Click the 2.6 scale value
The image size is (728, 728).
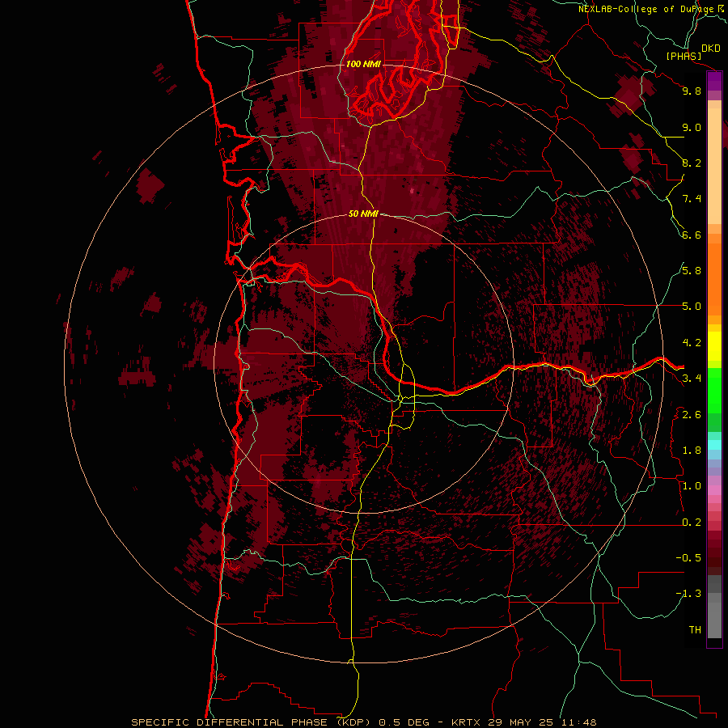692,415
